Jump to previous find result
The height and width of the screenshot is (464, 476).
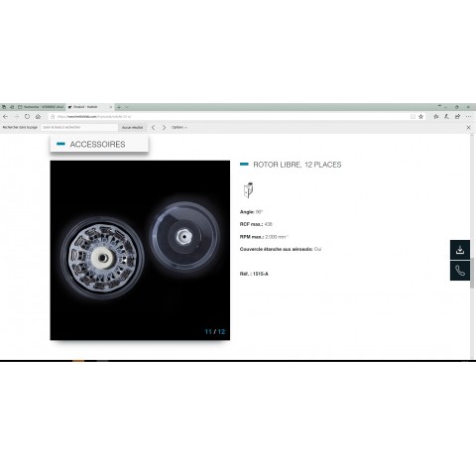153,127
